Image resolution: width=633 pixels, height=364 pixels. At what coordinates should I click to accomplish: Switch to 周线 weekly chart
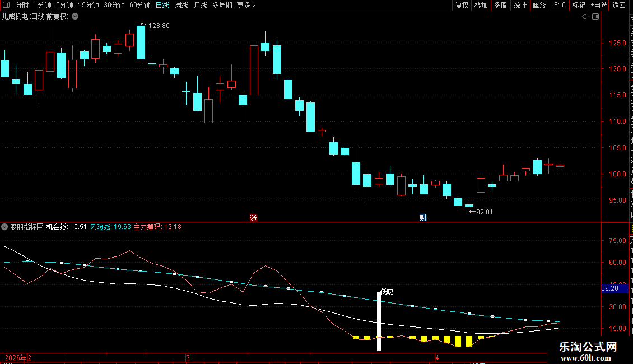click(181, 5)
